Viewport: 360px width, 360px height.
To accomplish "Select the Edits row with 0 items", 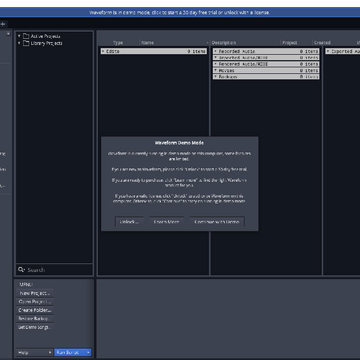I will (x=154, y=51).
